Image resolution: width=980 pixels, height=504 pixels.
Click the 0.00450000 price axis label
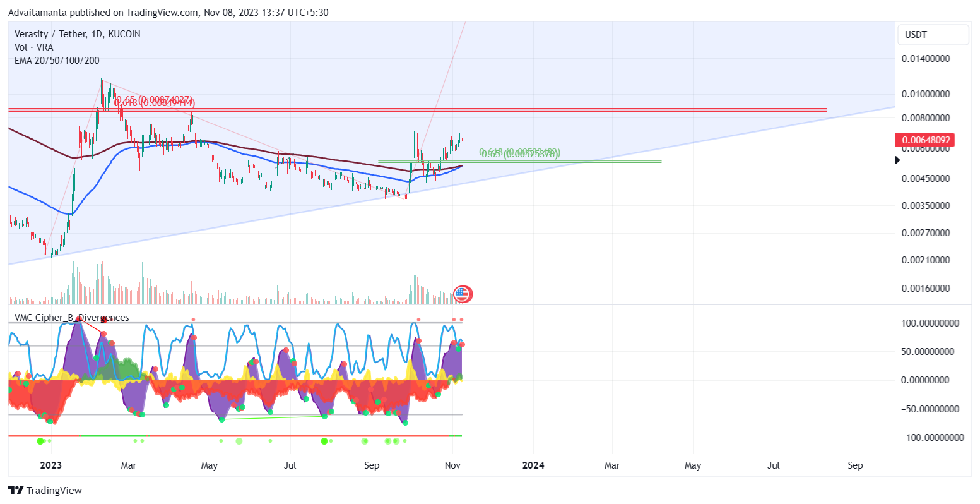tap(924, 179)
